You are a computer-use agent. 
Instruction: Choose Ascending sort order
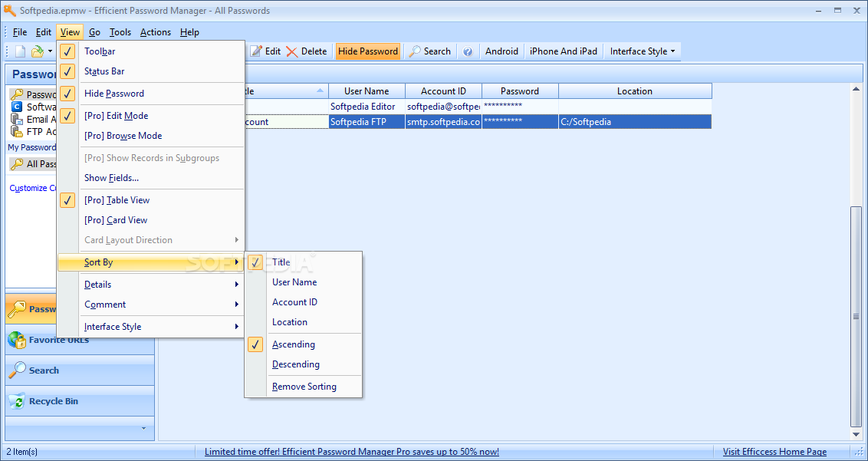(304, 344)
